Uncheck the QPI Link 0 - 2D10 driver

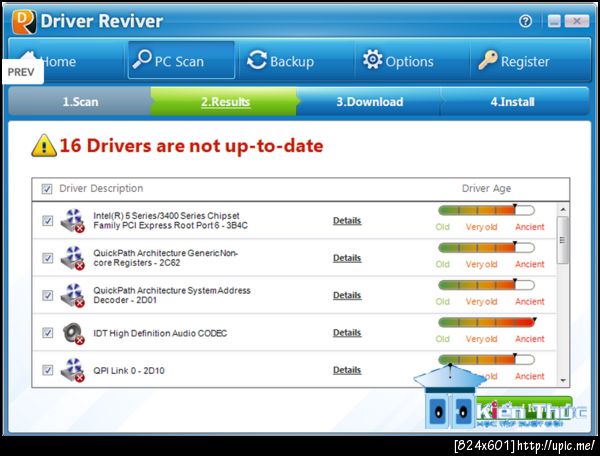[47, 370]
